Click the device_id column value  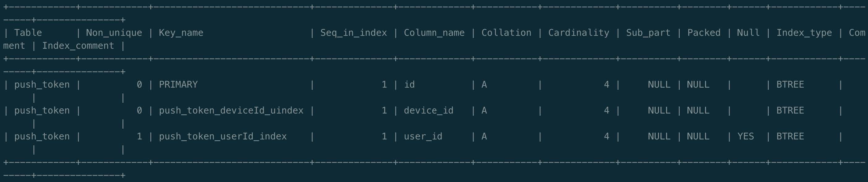point(429,110)
